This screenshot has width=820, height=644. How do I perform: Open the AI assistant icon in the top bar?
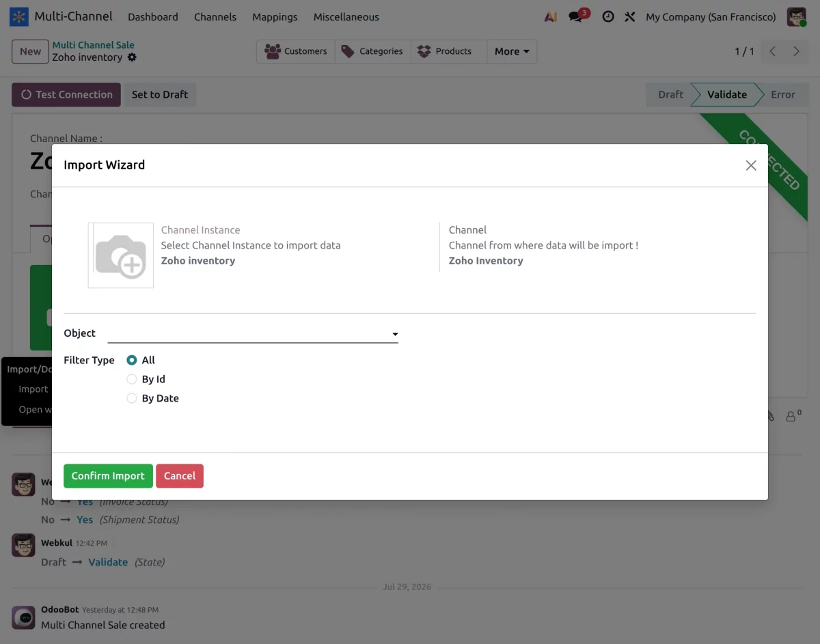point(551,17)
